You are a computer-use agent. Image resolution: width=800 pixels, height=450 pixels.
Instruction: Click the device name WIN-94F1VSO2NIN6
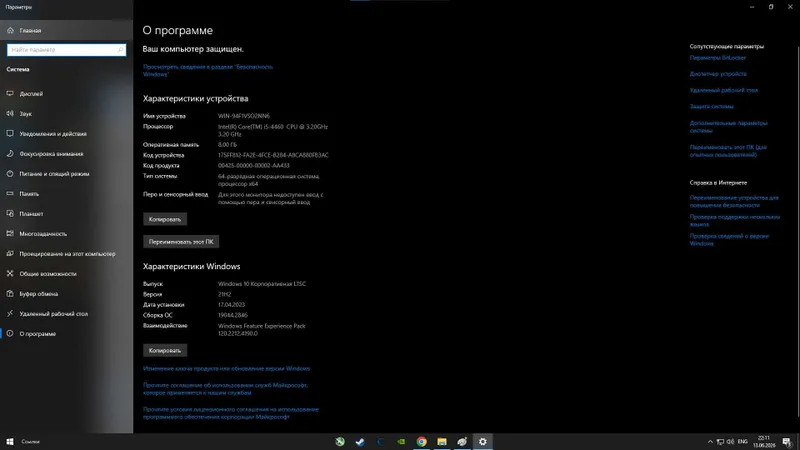[244, 116]
